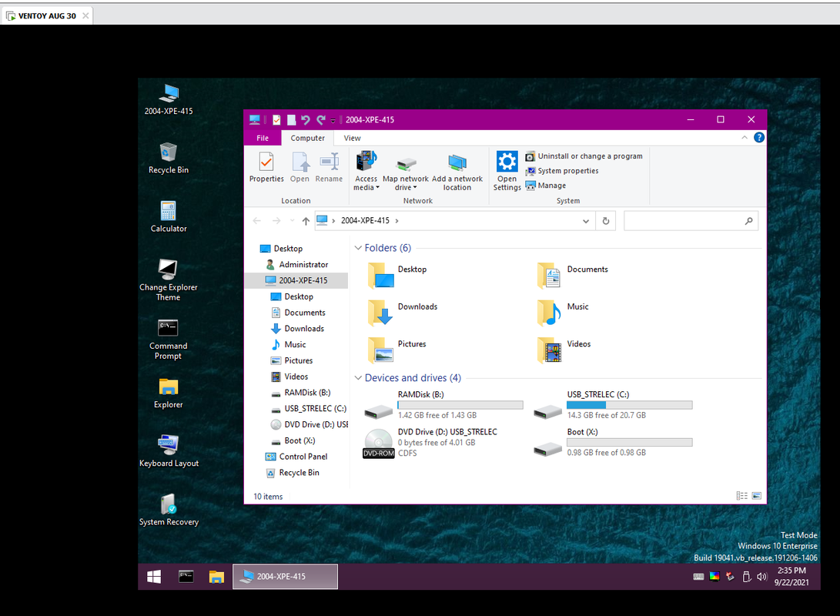Select the Pictures folder in main pane
The height and width of the screenshot is (616, 840).
[397, 350]
